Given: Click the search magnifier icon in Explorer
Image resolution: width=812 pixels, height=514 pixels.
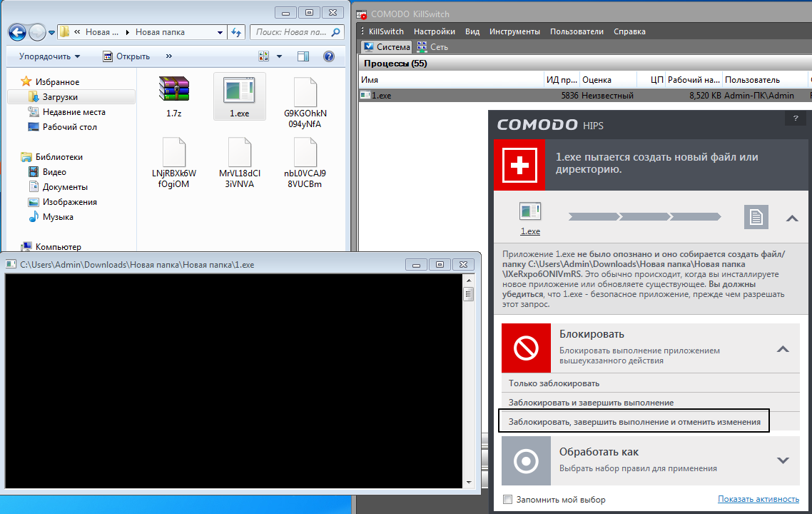Looking at the screenshot, I should pos(335,32).
